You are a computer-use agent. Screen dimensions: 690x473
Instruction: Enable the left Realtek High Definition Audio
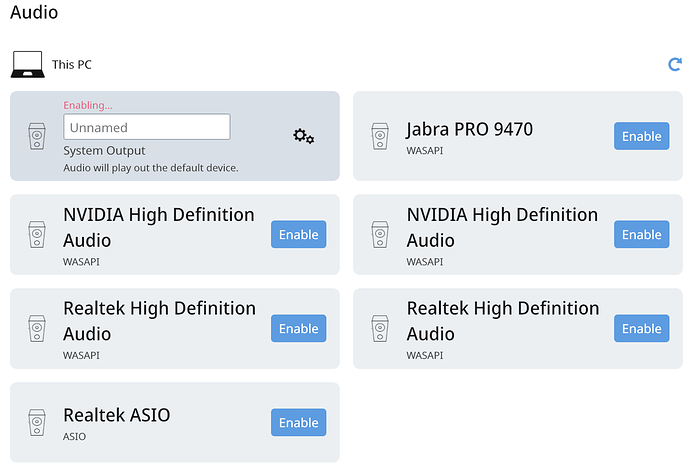pyautogui.click(x=299, y=328)
